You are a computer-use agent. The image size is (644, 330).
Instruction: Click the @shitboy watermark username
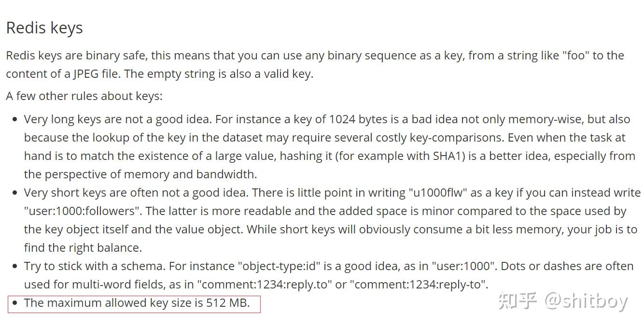(586, 301)
